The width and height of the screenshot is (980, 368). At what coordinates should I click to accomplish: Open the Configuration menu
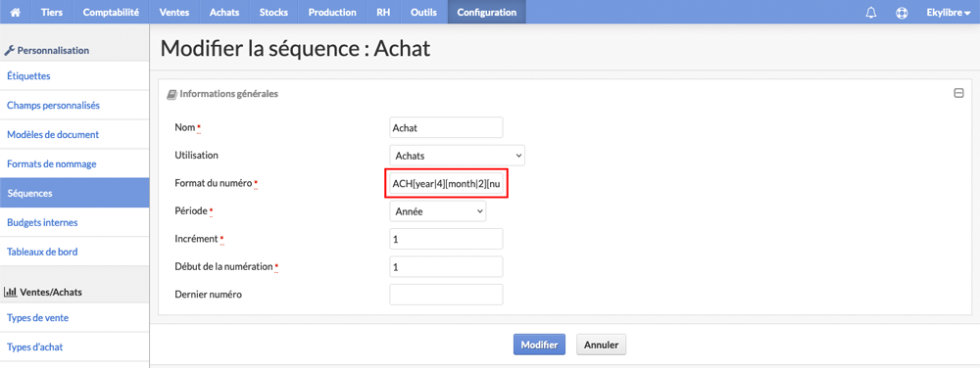coord(487,12)
